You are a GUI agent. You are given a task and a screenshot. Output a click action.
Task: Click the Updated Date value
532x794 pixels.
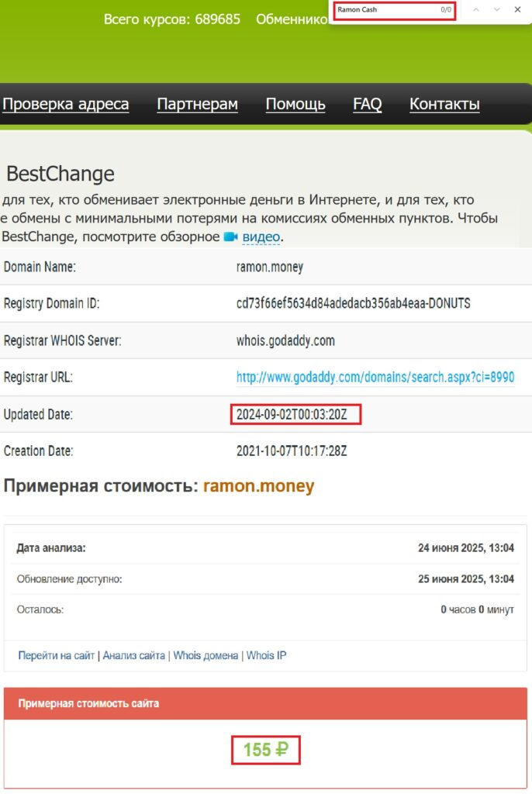pyautogui.click(x=292, y=414)
